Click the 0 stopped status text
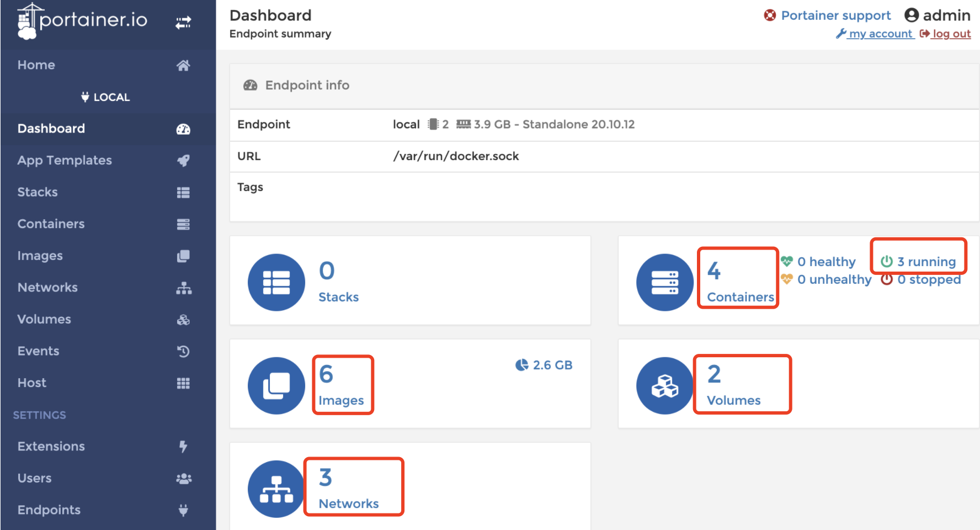Image resolution: width=980 pixels, height=530 pixels. [x=929, y=279]
